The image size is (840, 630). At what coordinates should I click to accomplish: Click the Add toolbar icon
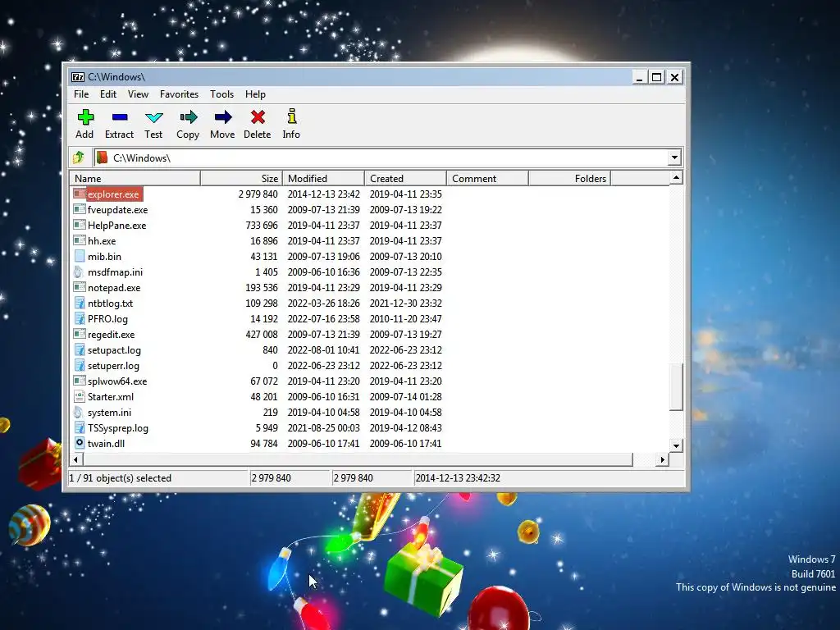(85, 116)
